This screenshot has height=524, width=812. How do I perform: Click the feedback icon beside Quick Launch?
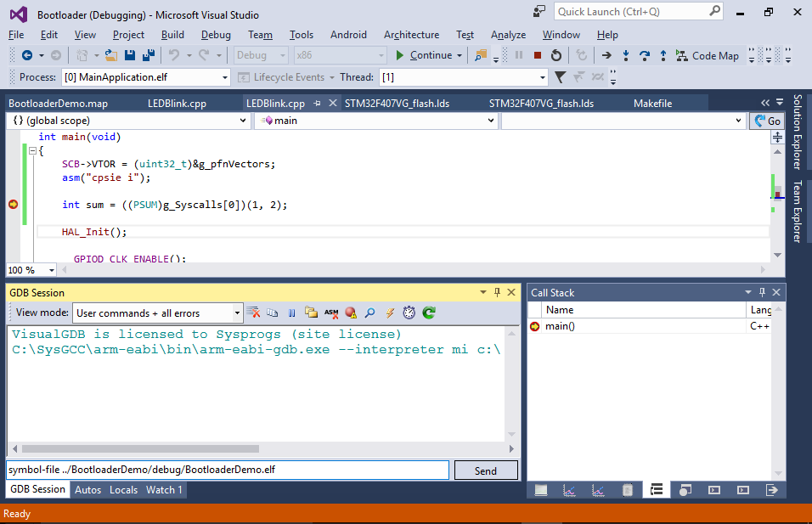point(539,11)
